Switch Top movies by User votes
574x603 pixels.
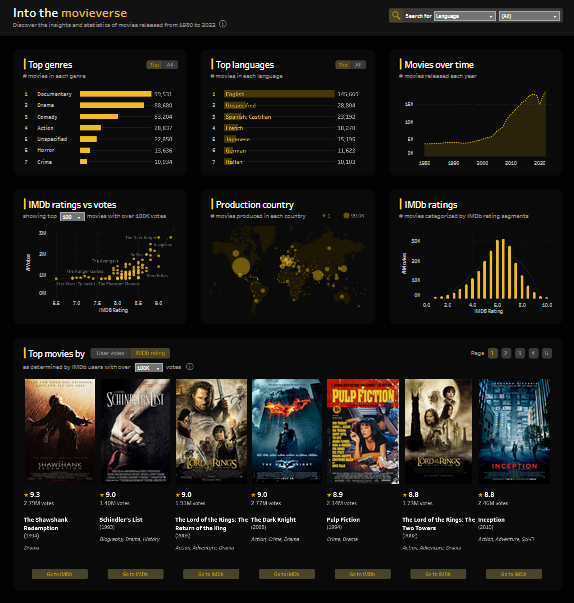point(110,353)
